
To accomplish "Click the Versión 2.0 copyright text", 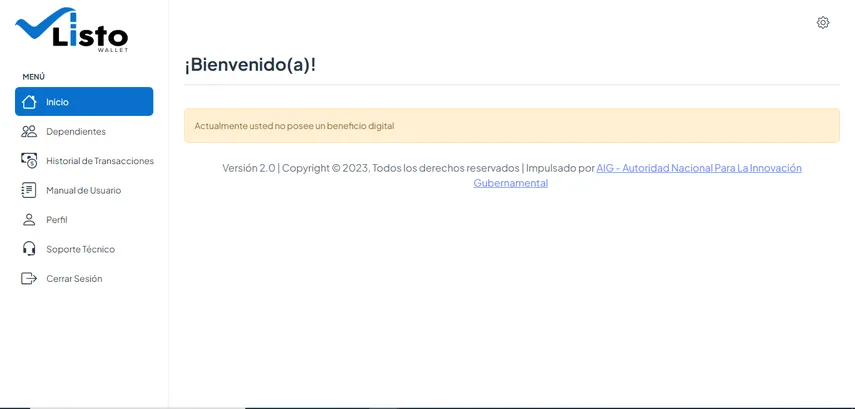I will pyautogui.click(x=370, y=168).
